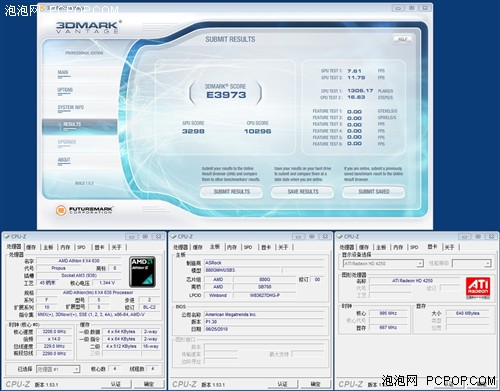The width and height of the screenshot is (500, 391).
Task: Switch to SPD tab in the processor CPU-Z window
Action: pyautogui.click(x=81, y=247)
